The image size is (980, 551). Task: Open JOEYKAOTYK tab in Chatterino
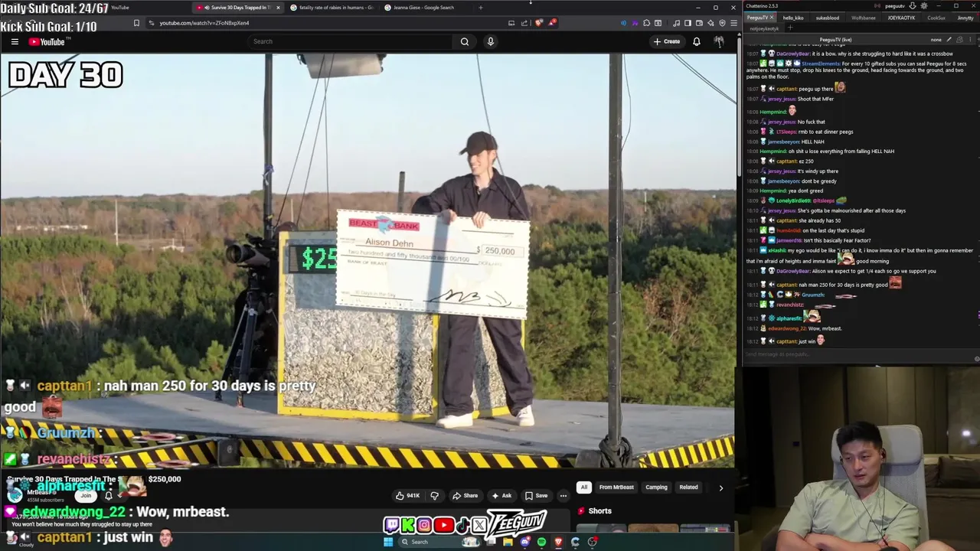click(x=900, y=18)
